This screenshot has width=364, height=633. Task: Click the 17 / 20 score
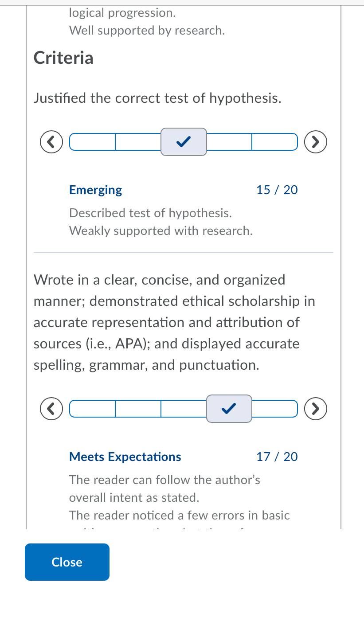pyautogui.click(x=277, y=457)
